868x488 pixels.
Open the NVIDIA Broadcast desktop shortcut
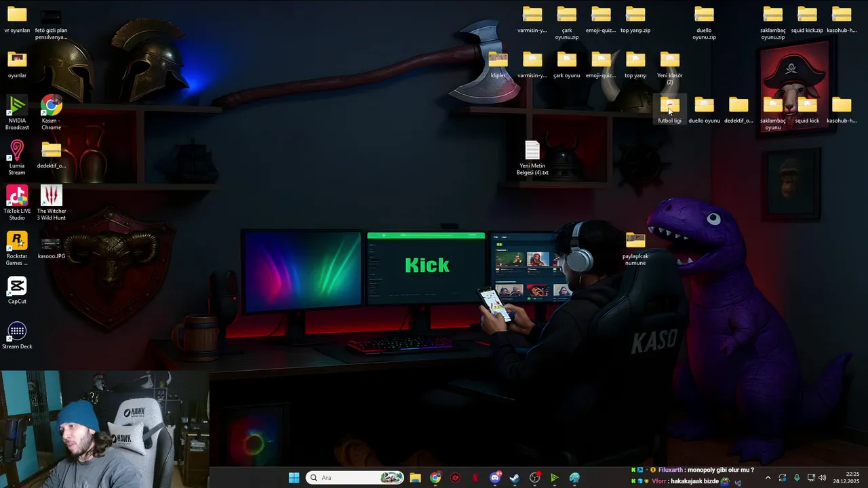[17, 112]
